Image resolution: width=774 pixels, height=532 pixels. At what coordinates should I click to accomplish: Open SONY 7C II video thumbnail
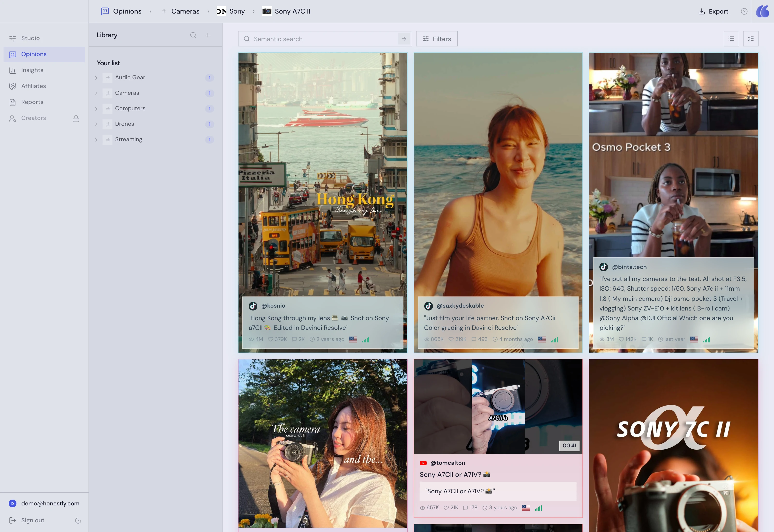point(673,446)
